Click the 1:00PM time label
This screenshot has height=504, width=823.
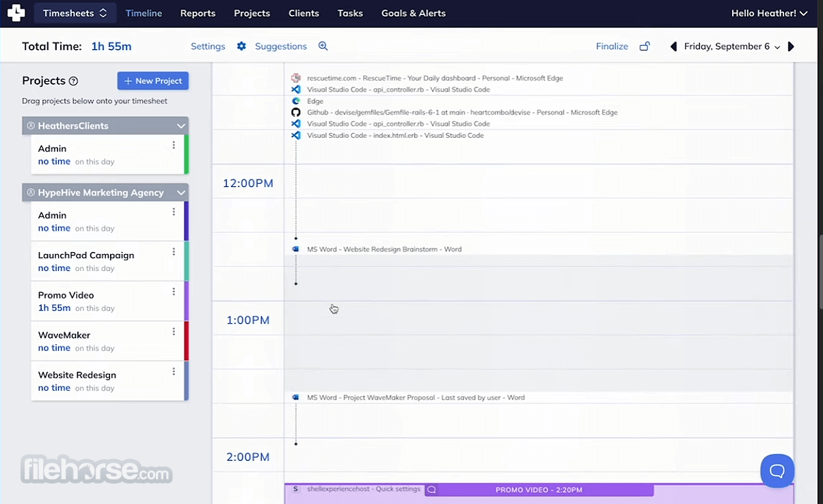click(247, 320)
